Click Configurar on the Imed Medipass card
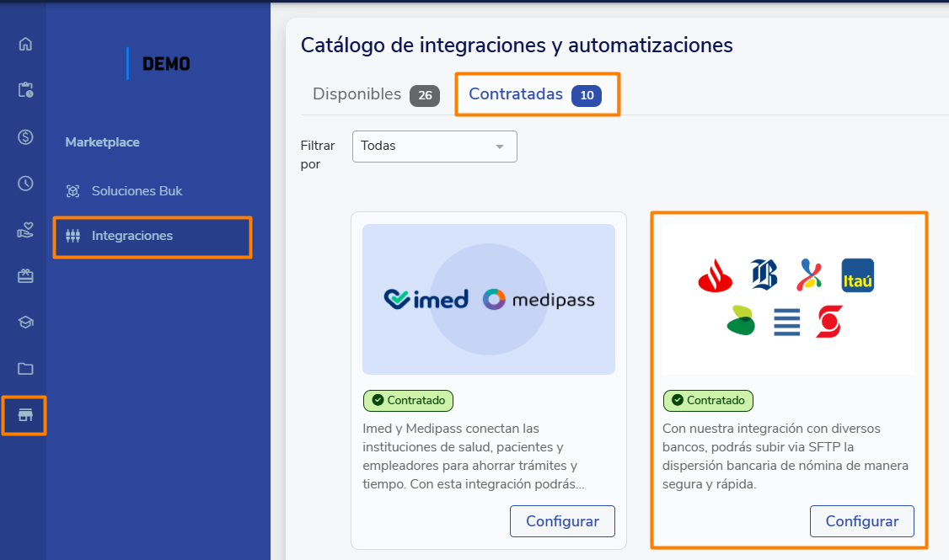The height and width of the screenshot is (560, 949). (562, 521)
